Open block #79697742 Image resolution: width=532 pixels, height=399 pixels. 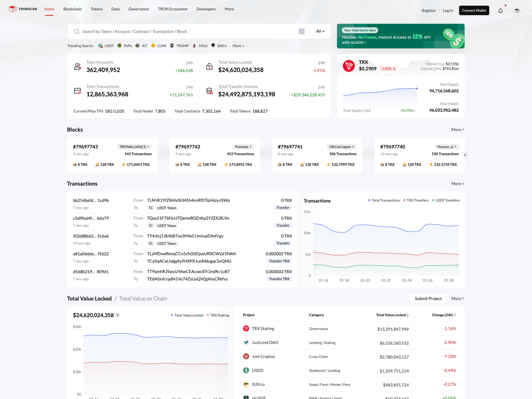(x=188, y=147)
